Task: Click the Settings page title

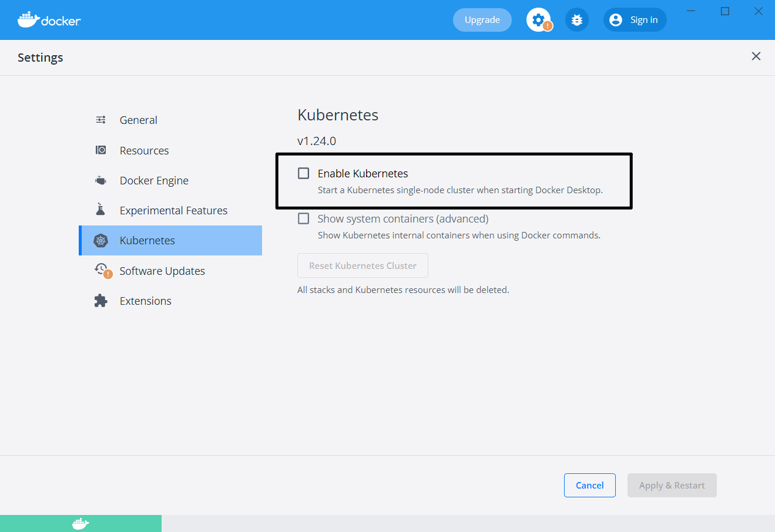Action: point(41,58)
